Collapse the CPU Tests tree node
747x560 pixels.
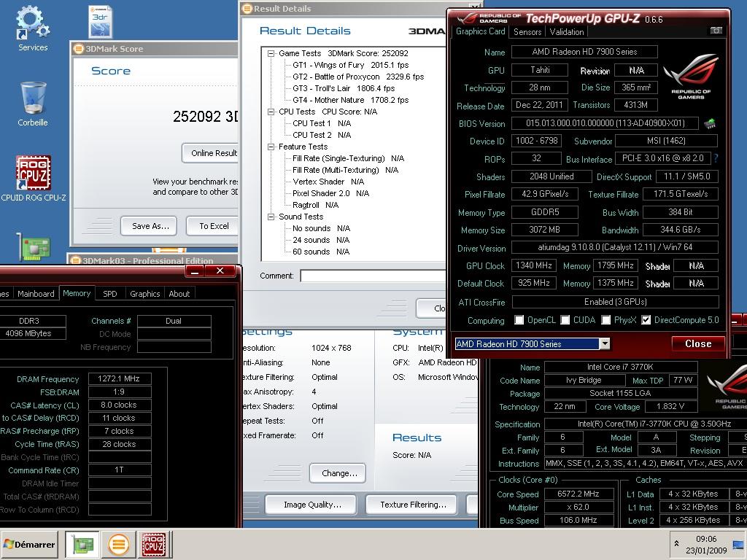click(271, 112)
